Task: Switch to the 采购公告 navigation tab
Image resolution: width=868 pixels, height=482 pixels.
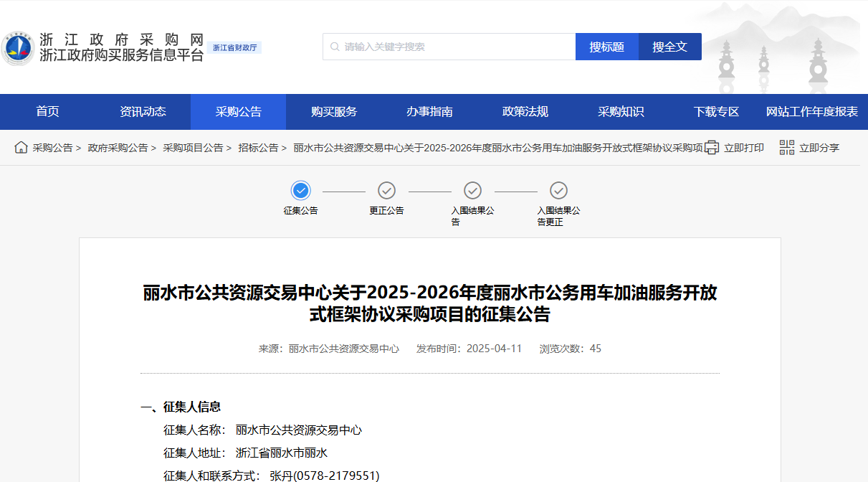Action: [237, 111]
